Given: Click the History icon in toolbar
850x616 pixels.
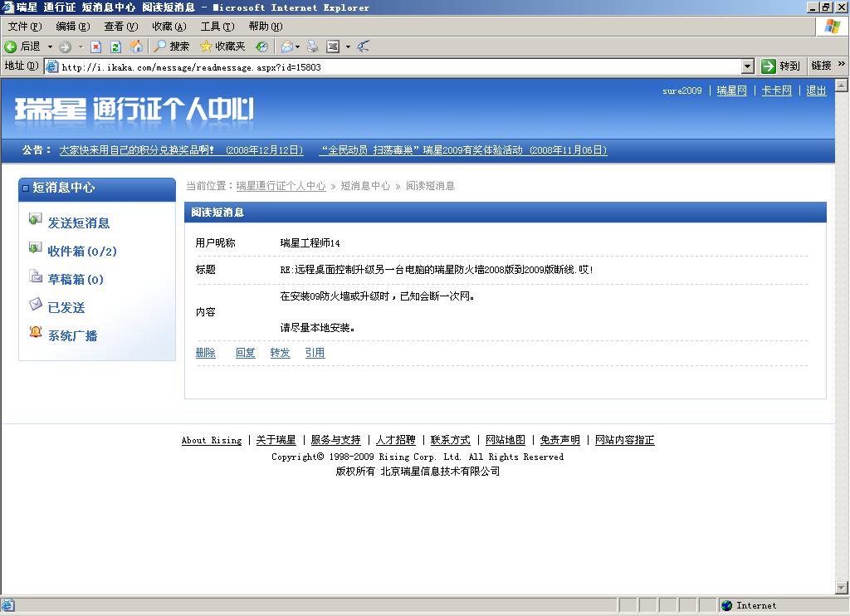Looking at the screenshot, I should pyautogui.click(x=261, y=46).
